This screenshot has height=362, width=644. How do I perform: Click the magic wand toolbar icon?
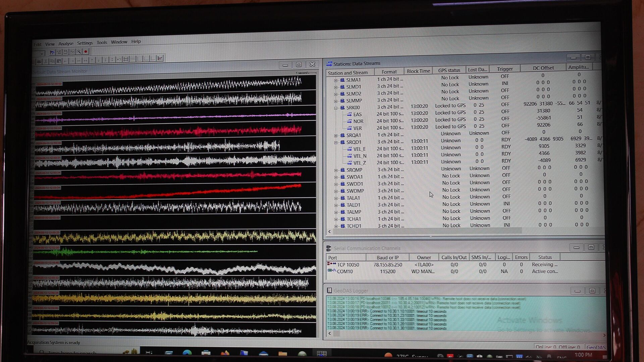[79, 52]
